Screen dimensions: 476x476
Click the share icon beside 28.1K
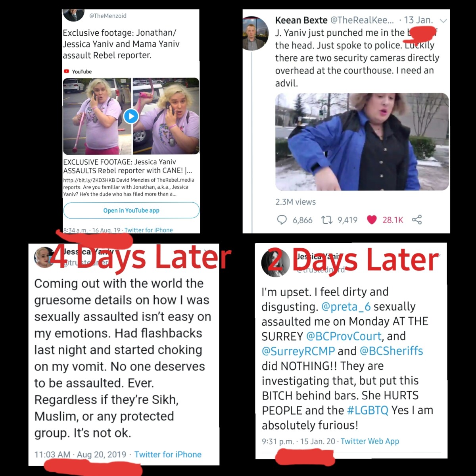pos(417,220)
